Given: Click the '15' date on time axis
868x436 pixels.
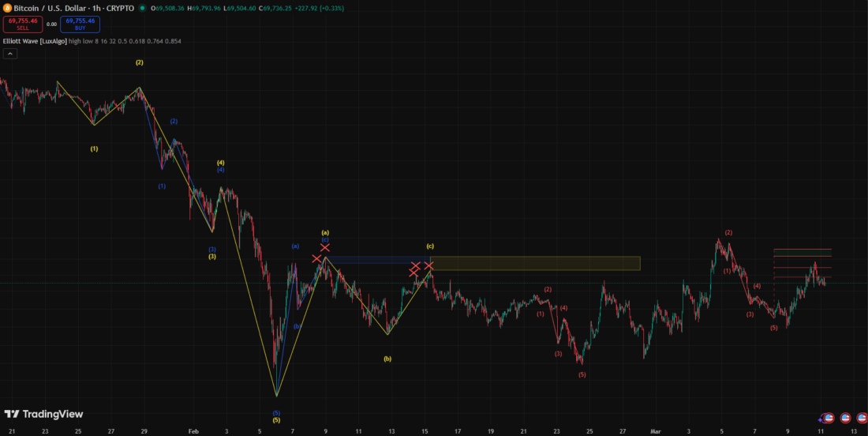Looking at the screenshot, I should (x=425, y=431).
